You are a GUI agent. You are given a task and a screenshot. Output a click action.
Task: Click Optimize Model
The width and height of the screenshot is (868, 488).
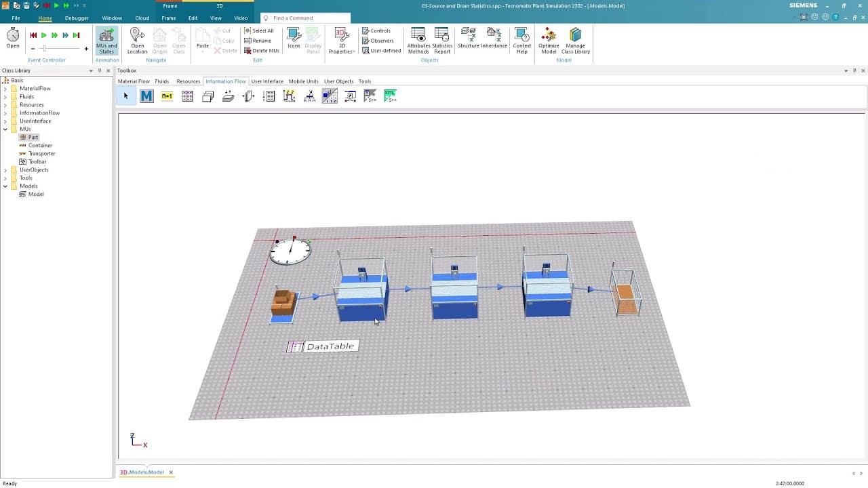549,41
